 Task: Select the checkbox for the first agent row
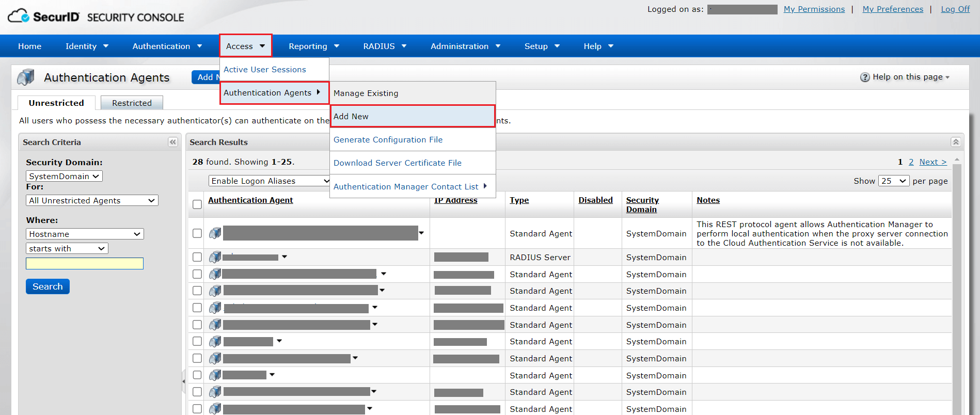197,233
